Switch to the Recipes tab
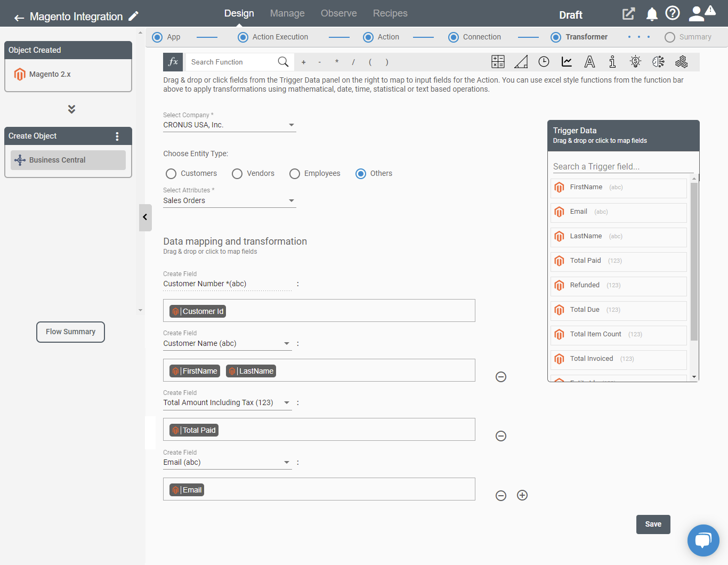The height and width of the screenshot is (565, 728). [x=390, y=13]
